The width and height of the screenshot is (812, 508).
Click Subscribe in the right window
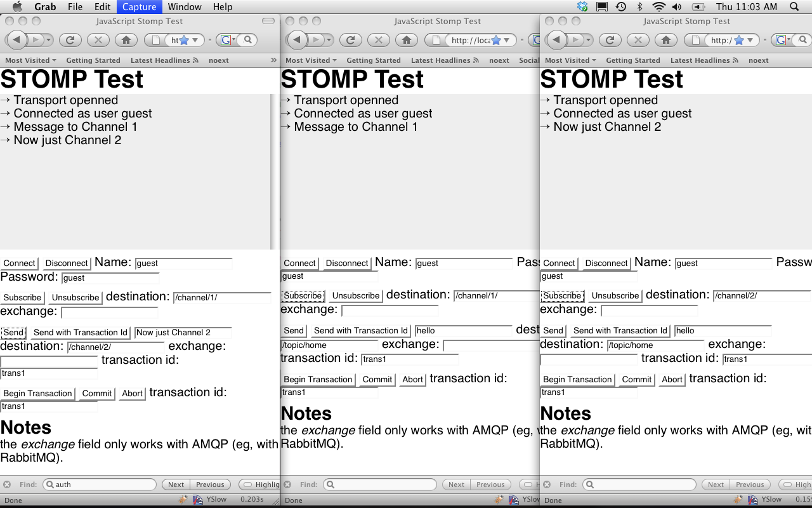point(562,295)
